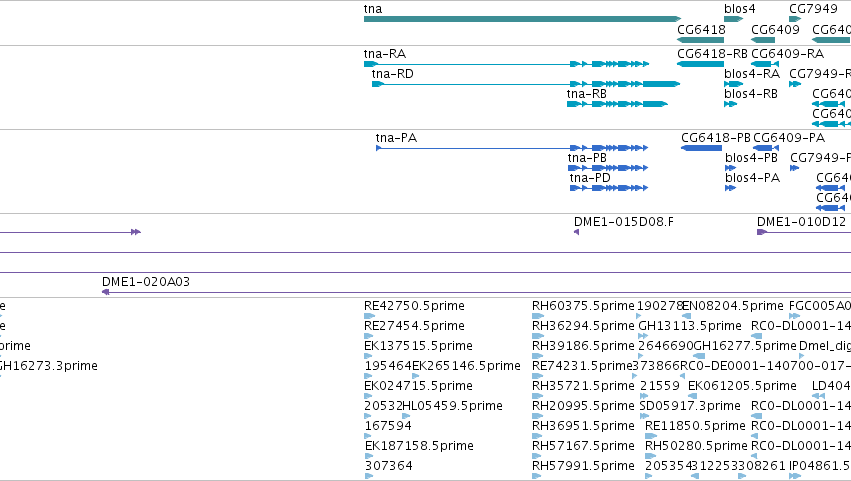The width and height of the screenshot is (851, 481).
Task: Click the tna-PA protein feature
Action: pyautogui.click(x=512, y=148)
